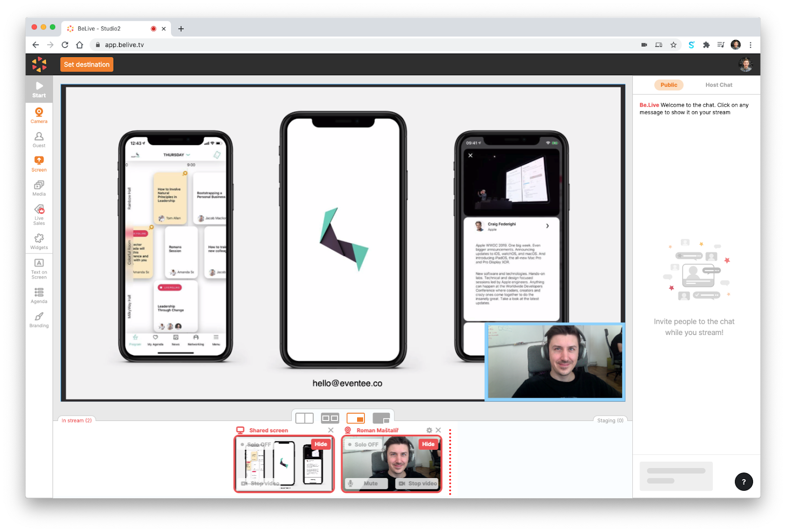Viewport: 786px width, 532px height.
Task: Select the two-box framed layout
Action: pos(330,418)
